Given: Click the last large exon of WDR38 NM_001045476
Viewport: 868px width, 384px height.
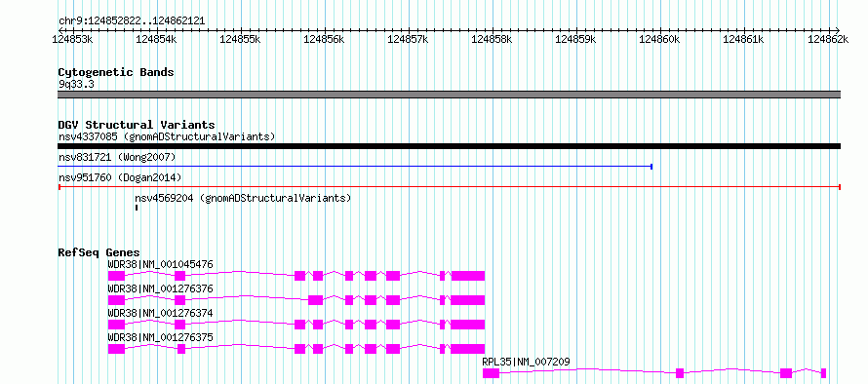Looking at the screenshot, I should click(x=468, y=276).
